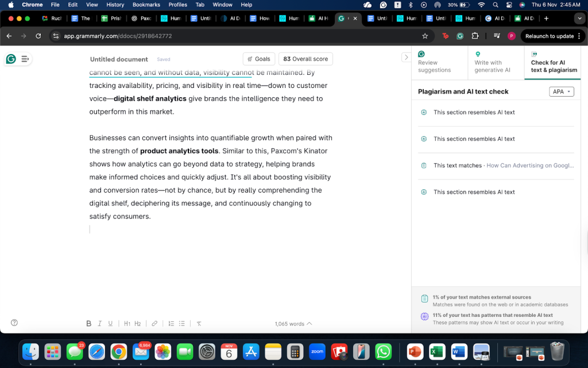The height and width of the screenshot is (368, 588).
Task: Switch to the Review suggestions tab
Action: coord(439,63)
